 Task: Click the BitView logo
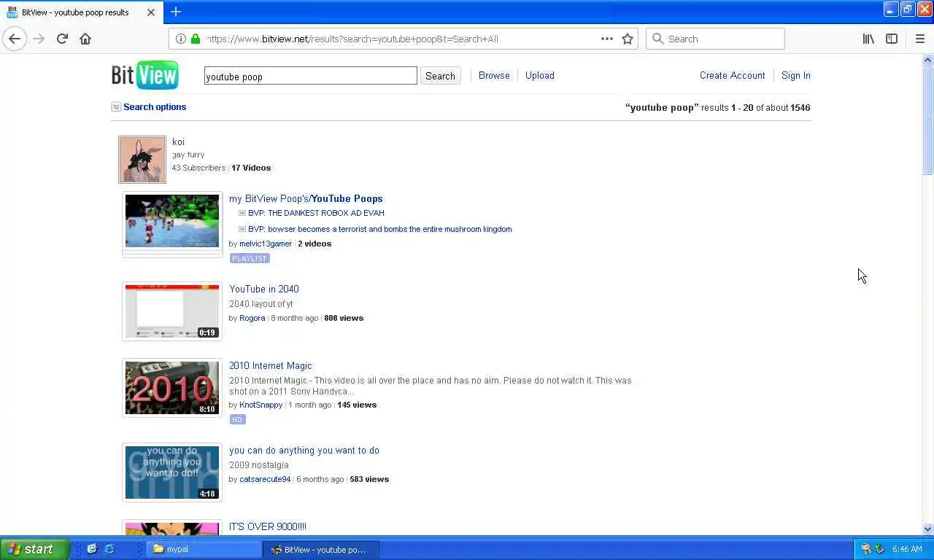(x=144, y=74)
